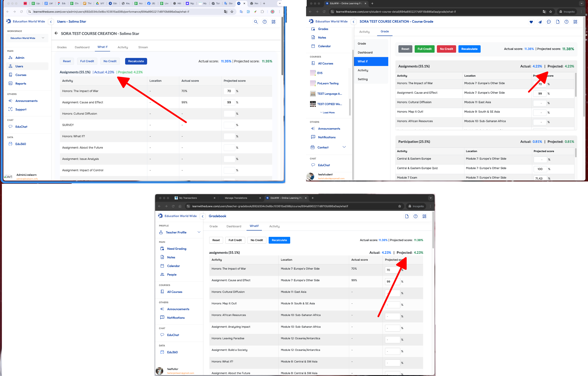588x376 pixels.
Task: Click projected score field for SURVEY row
Action: (x=229, y=125)
